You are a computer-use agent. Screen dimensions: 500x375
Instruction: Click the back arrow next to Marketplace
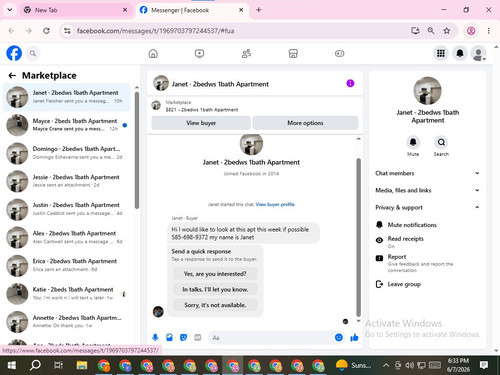point(12,76)
